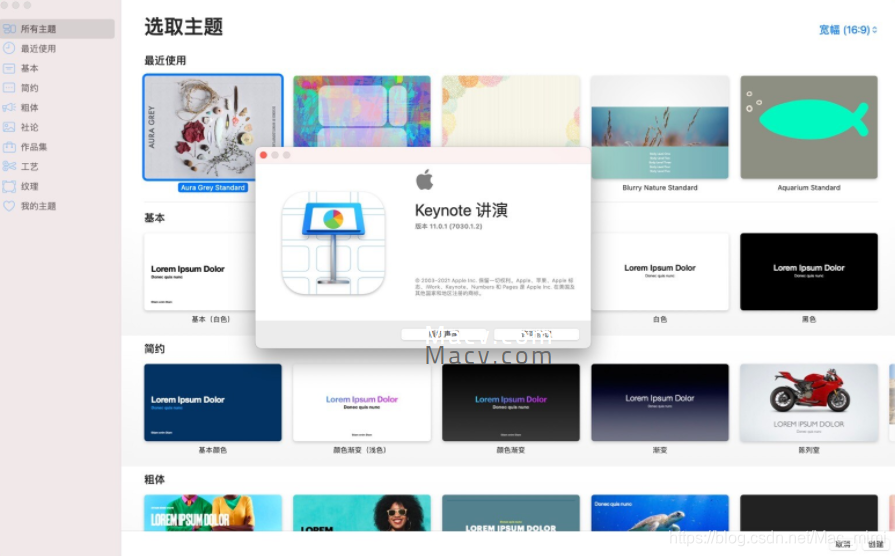The width and height of the screenshot is (895, 556).
Task: Click the 创建 button
Action: coord(875,544)
